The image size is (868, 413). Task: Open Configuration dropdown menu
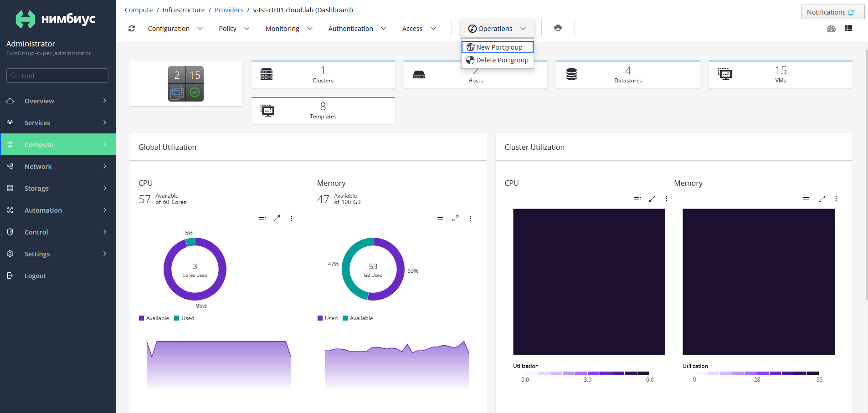click(175, 29)
